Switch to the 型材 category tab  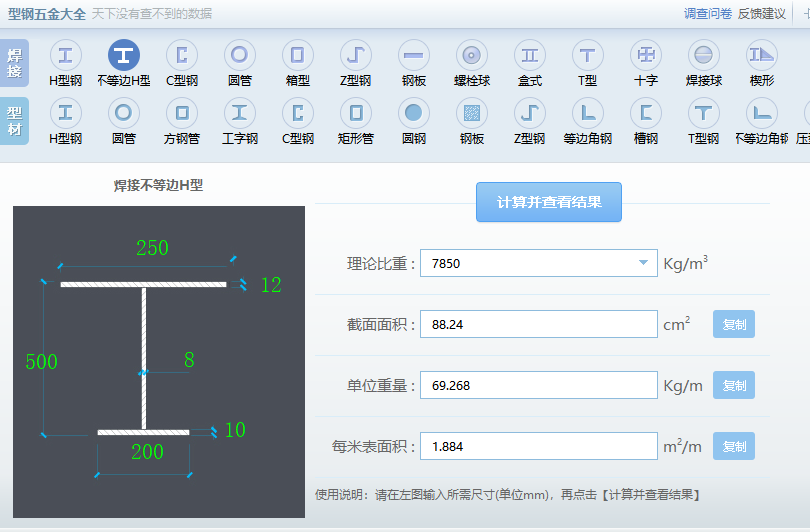pyautogui.click(x=14, y=121)
